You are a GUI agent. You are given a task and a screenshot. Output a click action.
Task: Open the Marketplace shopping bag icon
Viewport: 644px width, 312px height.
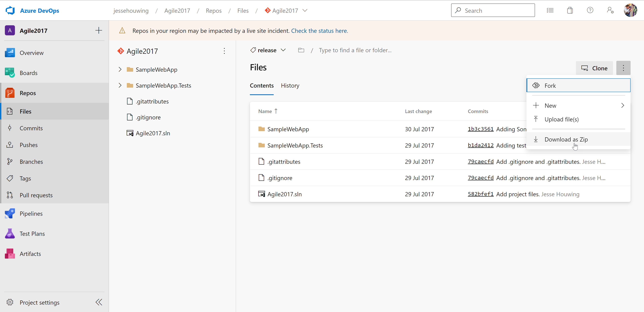coord(570,11)
